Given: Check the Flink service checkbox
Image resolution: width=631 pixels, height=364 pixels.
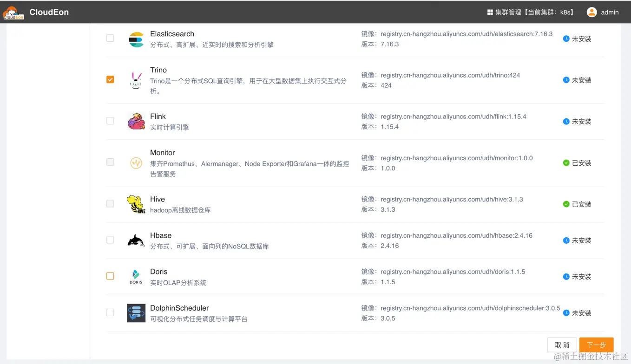Looking at the screenshot, I should pos(110,121).
